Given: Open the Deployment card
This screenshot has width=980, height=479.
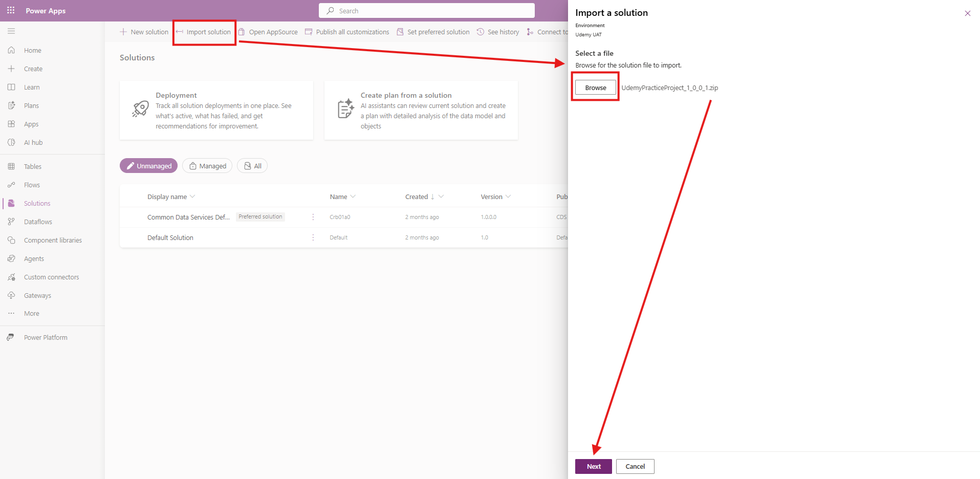Looking at the screenshot, I should pos(216,110).
